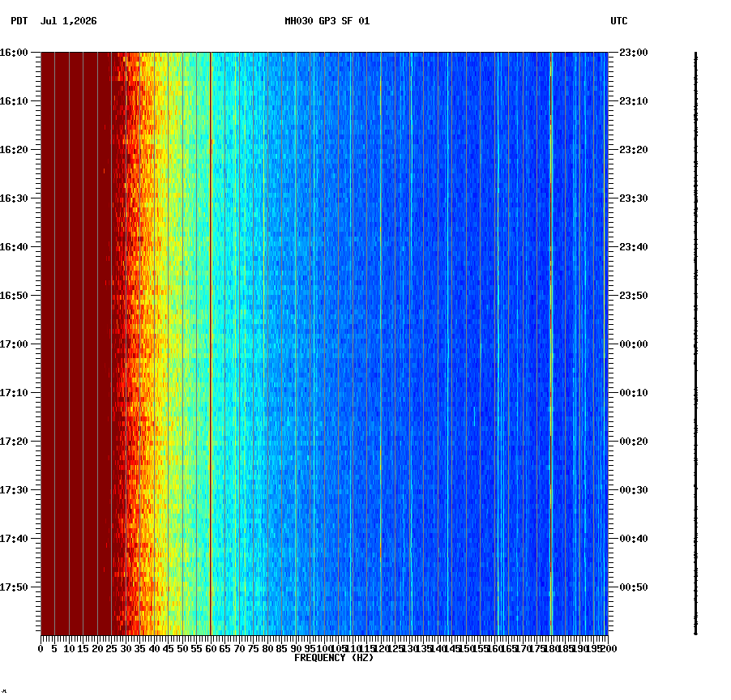Click the bright 180 Hz spectral line

coord(551,344)
